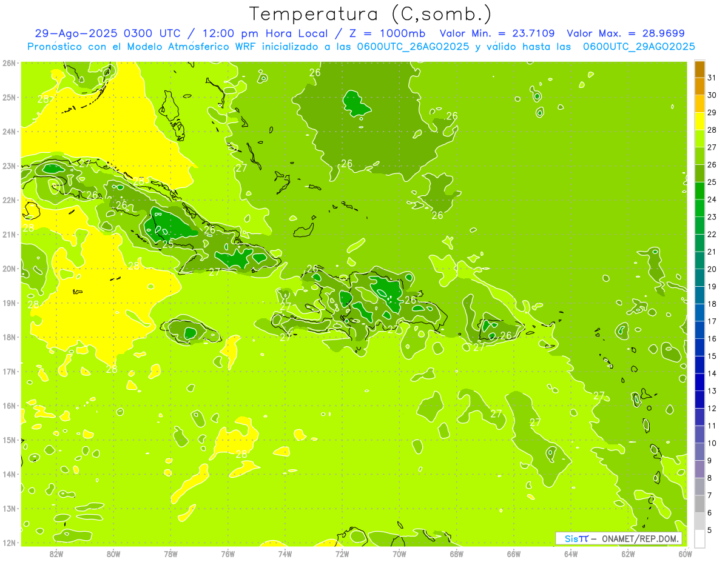This screenshot has height=562, width=728.
Task: Click the "74W" longitude label
Action: 285,554
